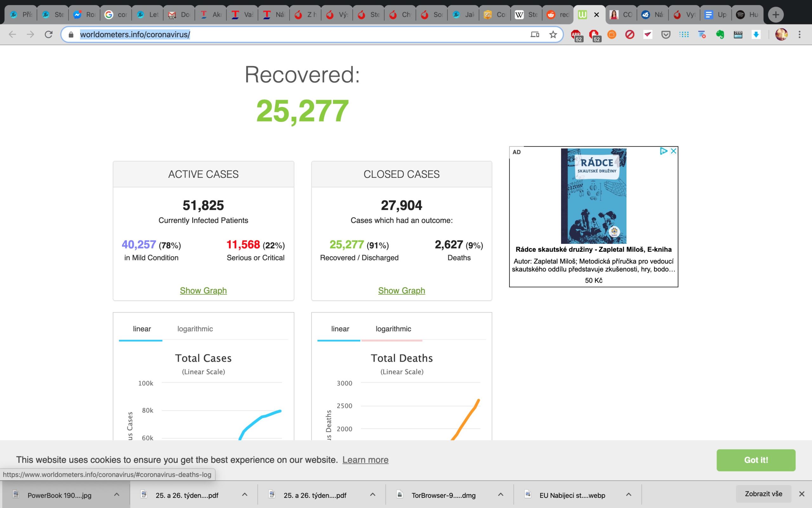The width and height of the screenshot is (812, 508).
Task: Open TorBrowser dmg downloaded file
Action: tap(443, 495)
